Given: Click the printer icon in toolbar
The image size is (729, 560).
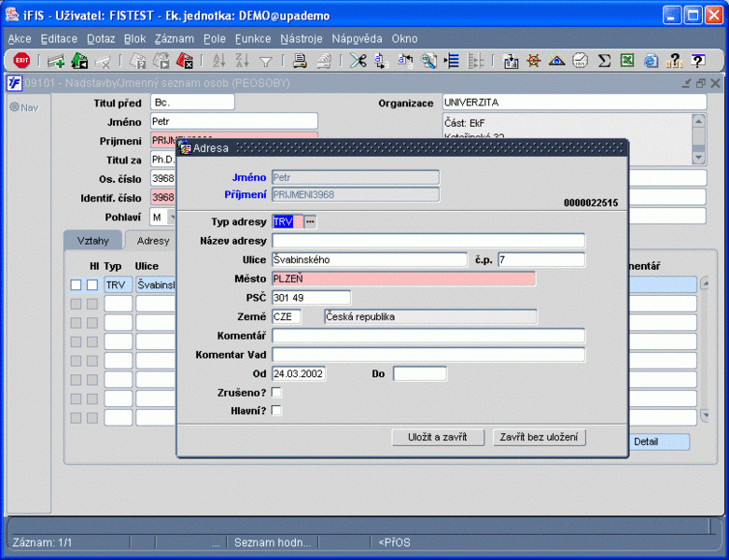Looking at the screenshot, I should 300,61.
